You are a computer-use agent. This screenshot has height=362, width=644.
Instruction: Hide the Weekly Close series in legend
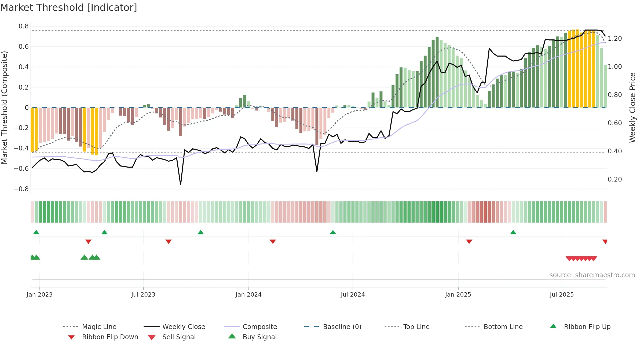click(174, 327)
